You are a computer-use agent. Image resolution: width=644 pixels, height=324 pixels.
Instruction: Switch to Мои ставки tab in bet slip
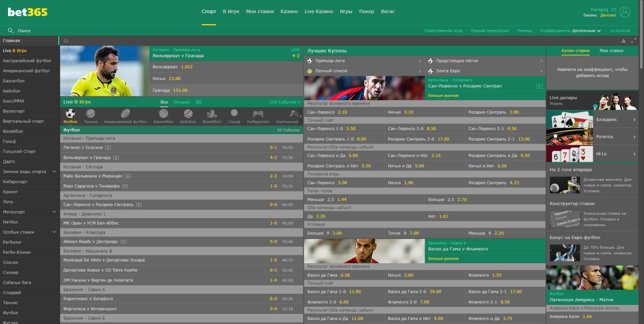click(611, 50)
